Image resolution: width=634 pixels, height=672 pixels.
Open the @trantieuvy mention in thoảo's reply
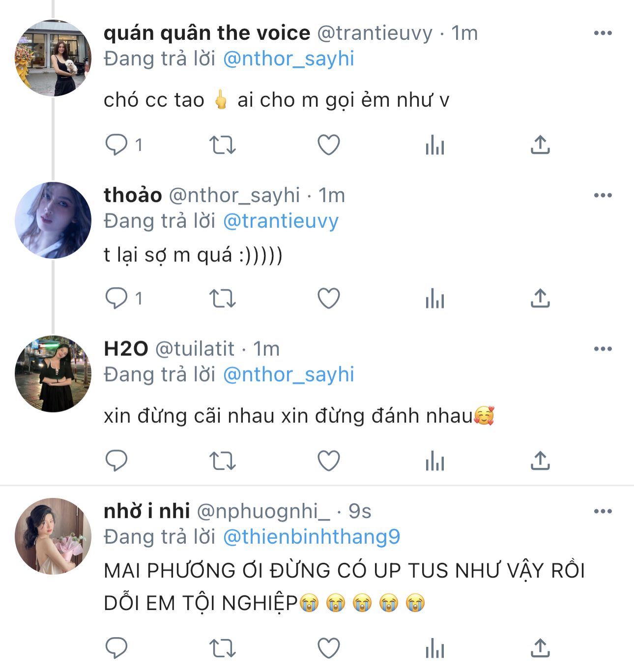[x=281, y=221]
